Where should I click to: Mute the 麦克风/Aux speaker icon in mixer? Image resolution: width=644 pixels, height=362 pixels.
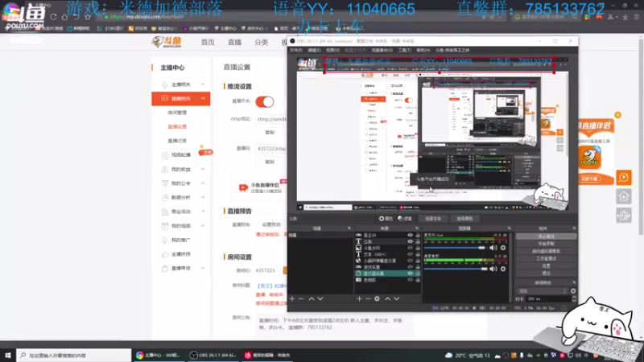pyautogui.click(x=493, y=248)
